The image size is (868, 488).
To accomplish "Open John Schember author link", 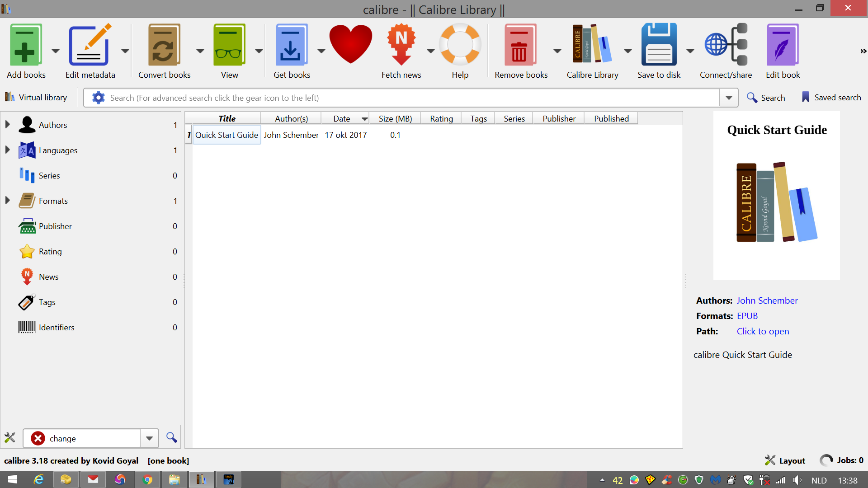I will click(x=767, y=300).
